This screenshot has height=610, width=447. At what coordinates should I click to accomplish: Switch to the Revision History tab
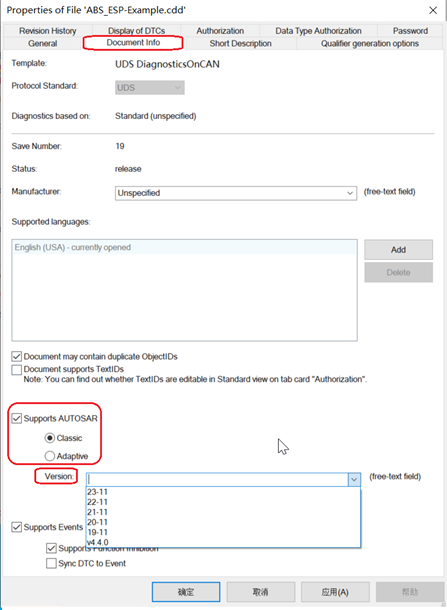pos(47,31)
